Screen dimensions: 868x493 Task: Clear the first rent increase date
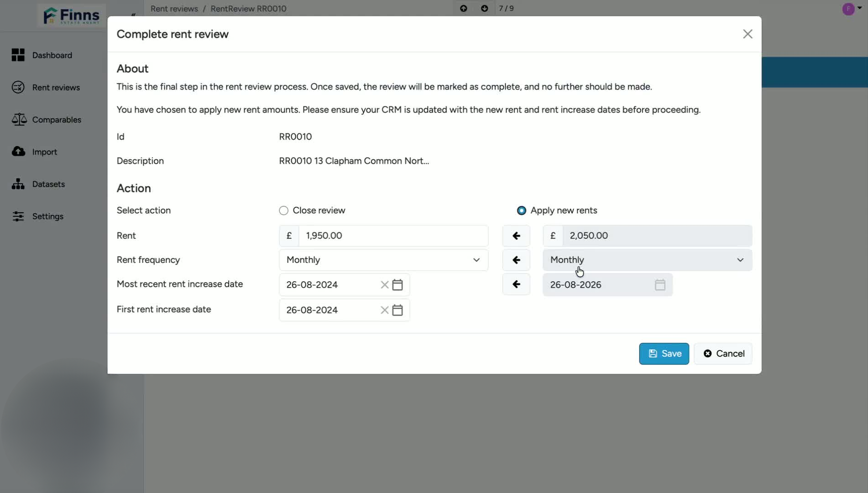pyautogui.click(x=384, y=310)
